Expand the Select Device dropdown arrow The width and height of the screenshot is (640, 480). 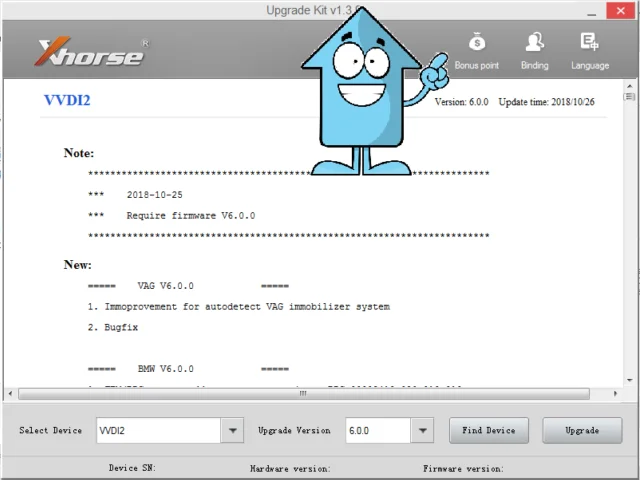coord(232,430)
